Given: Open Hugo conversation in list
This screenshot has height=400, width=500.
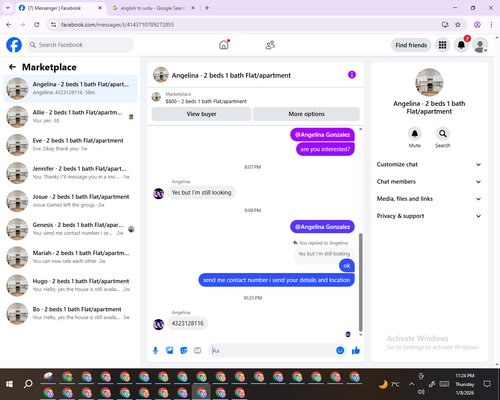Looking at the screenshot, I should click(x=70, y=285).
